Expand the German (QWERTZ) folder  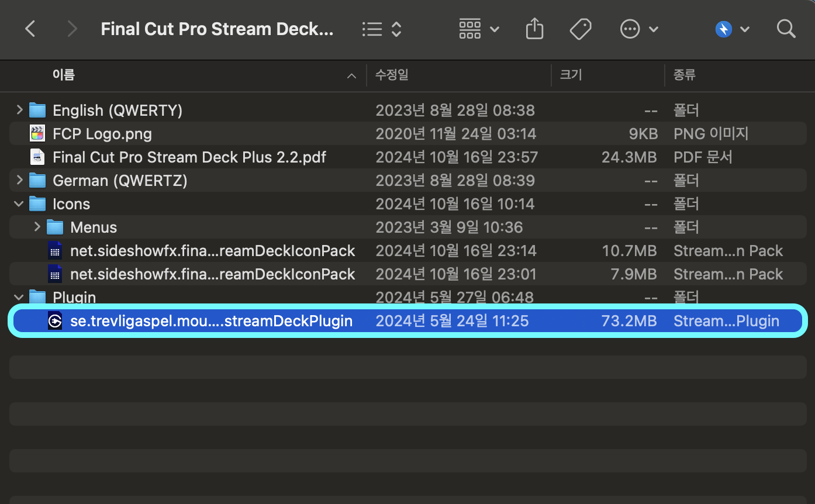click(x=19, y=180)
